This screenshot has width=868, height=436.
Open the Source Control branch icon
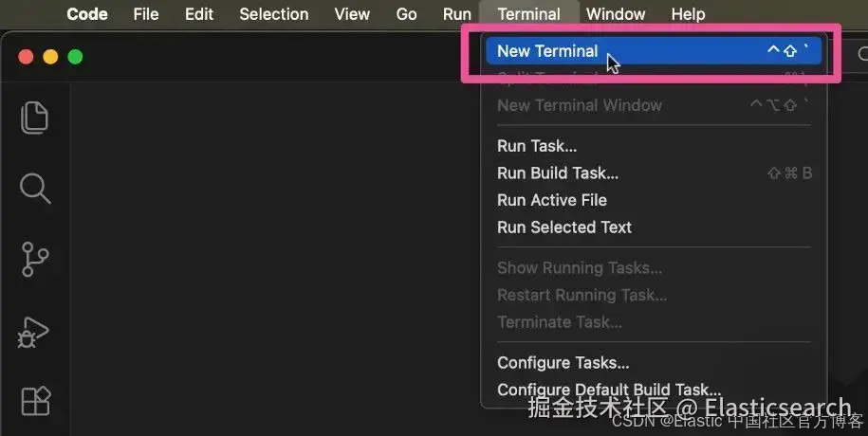35,259
